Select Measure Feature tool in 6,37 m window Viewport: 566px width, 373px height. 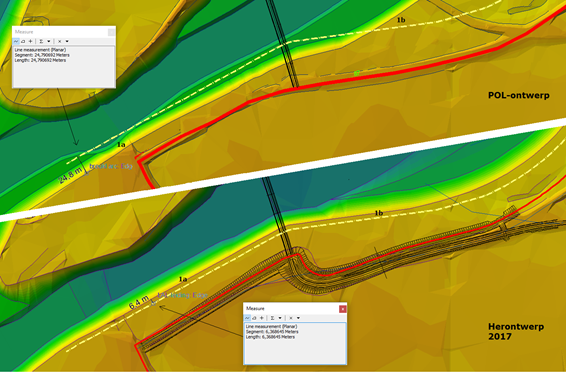[262, 318]
